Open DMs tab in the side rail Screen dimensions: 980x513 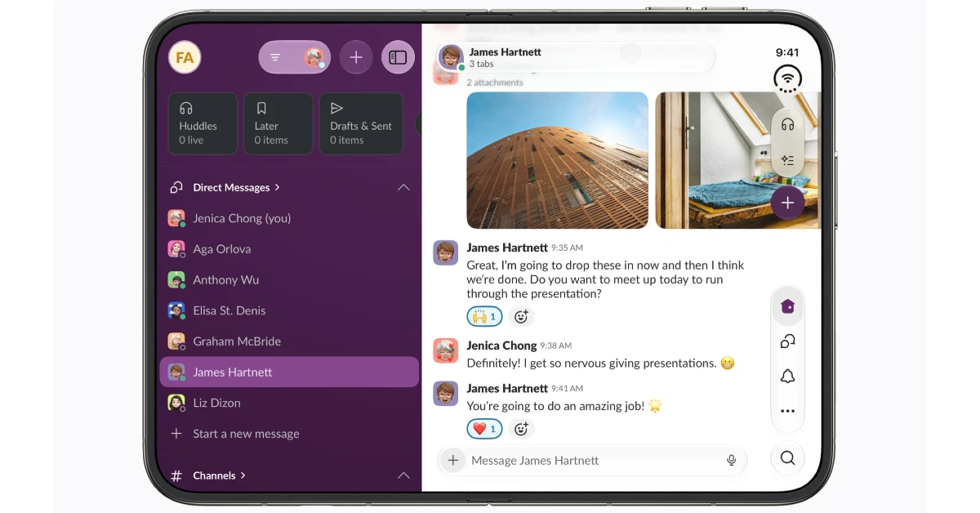(x=787, y=341)
